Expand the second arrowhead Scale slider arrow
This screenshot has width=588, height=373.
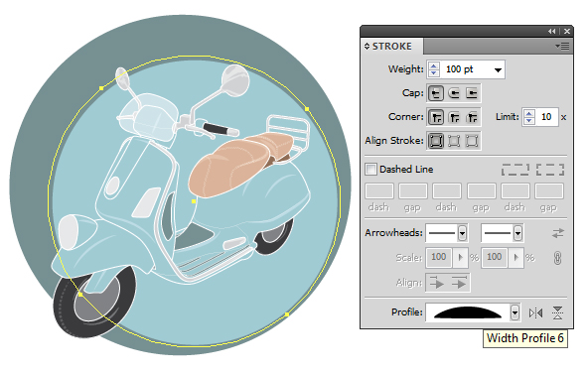[x=516, y=257]
